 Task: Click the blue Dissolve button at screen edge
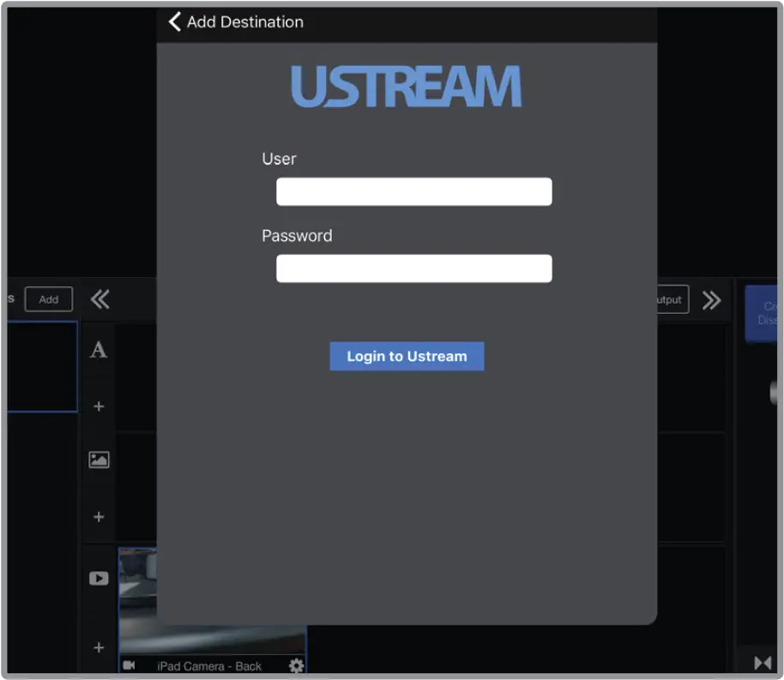point(768,314)
